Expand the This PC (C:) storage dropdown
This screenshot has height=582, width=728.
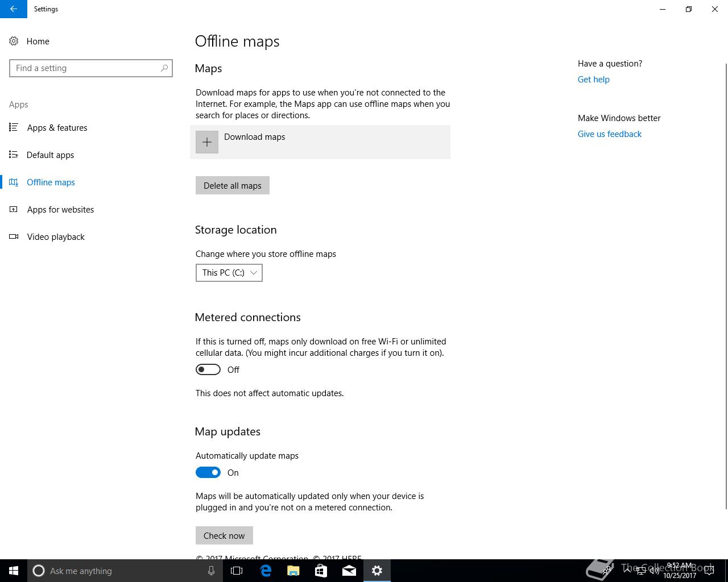tap(229, 273)
